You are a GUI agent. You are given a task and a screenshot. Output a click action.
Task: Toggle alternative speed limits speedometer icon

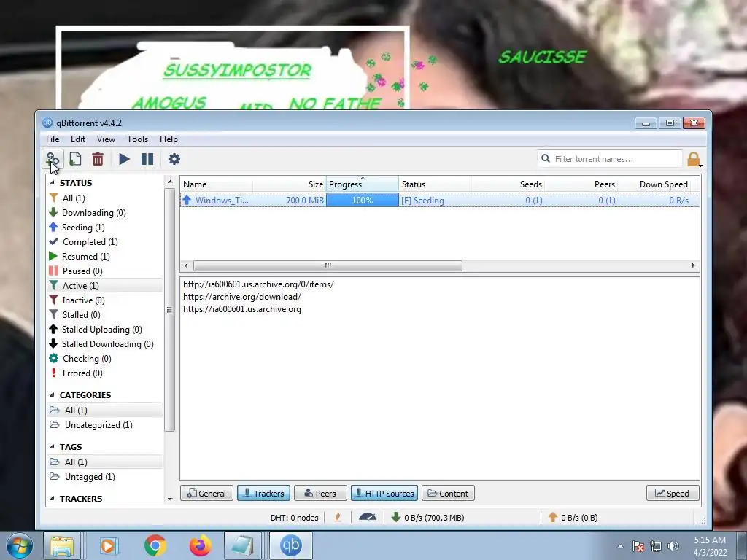[368, 517]
